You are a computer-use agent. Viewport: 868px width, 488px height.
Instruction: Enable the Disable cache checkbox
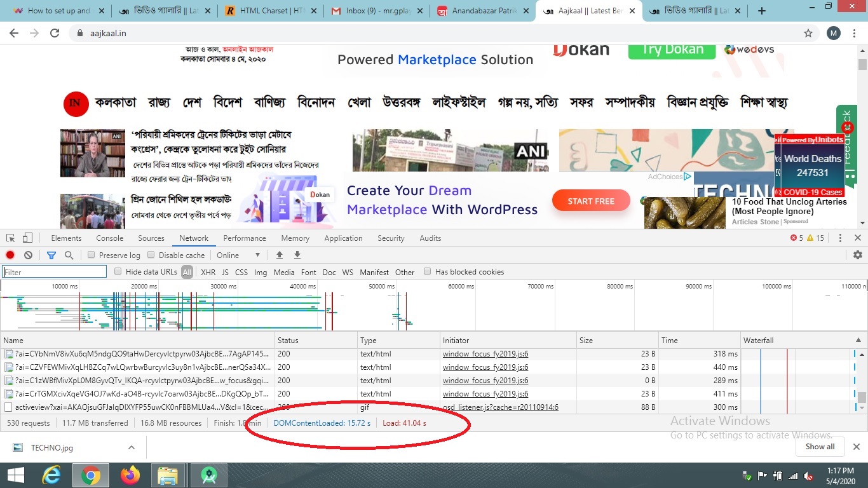tap(151, 255)
